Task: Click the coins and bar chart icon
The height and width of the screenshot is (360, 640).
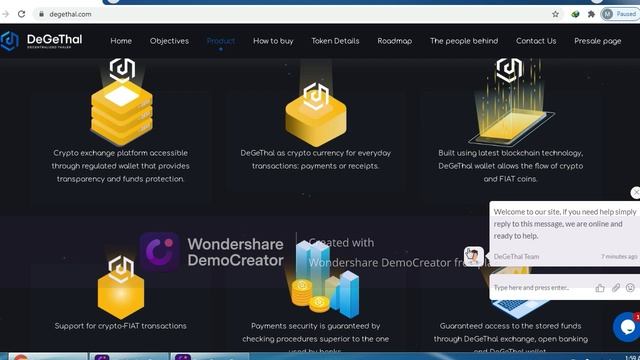Action: tap(325, 280)
